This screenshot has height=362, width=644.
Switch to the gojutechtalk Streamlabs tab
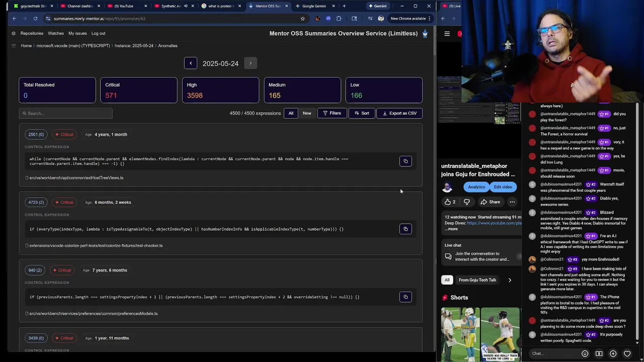(x=33, y=6)
